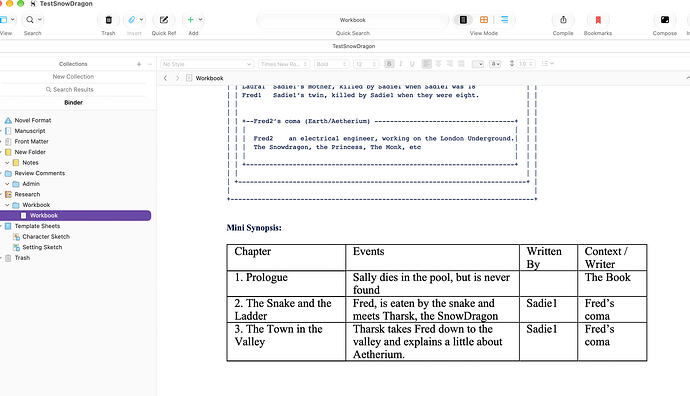
Task: Click the Insert paperclip icon
Action: coord(132,20)
